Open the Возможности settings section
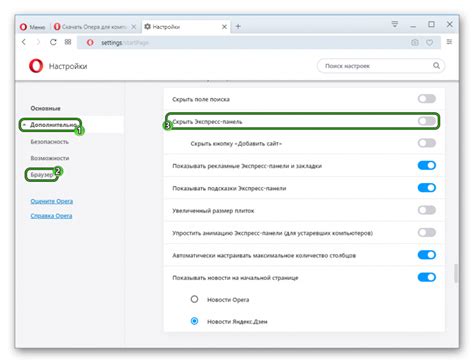Viewport: 474px width, 363px height. 50,158
